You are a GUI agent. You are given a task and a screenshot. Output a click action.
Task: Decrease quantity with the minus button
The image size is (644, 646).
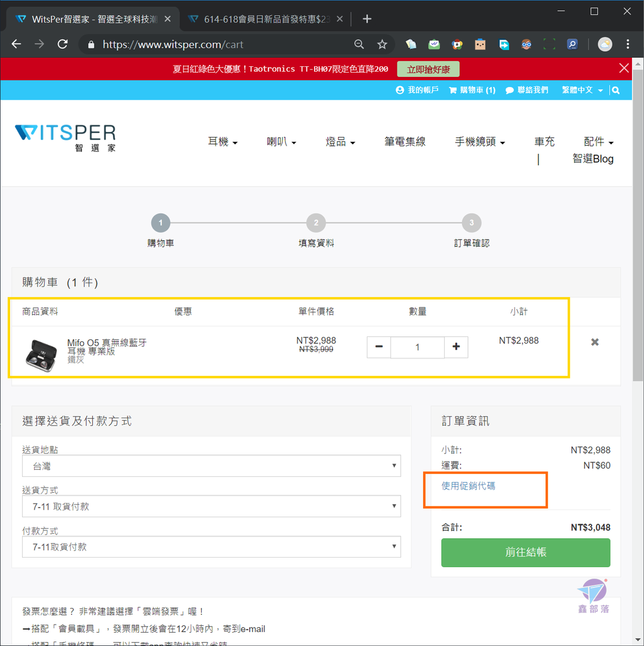coord(379,347)
